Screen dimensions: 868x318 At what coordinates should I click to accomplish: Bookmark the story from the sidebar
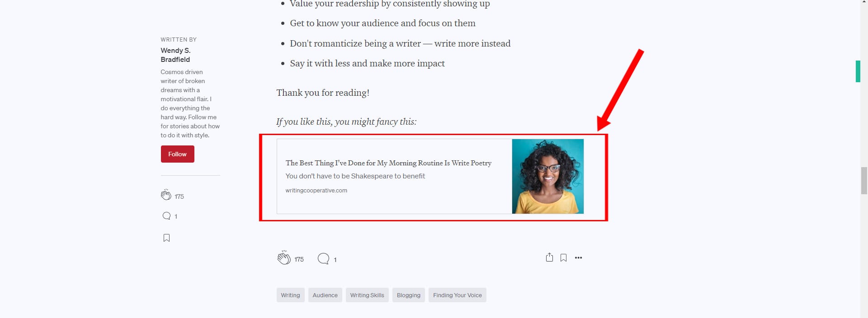166,238
